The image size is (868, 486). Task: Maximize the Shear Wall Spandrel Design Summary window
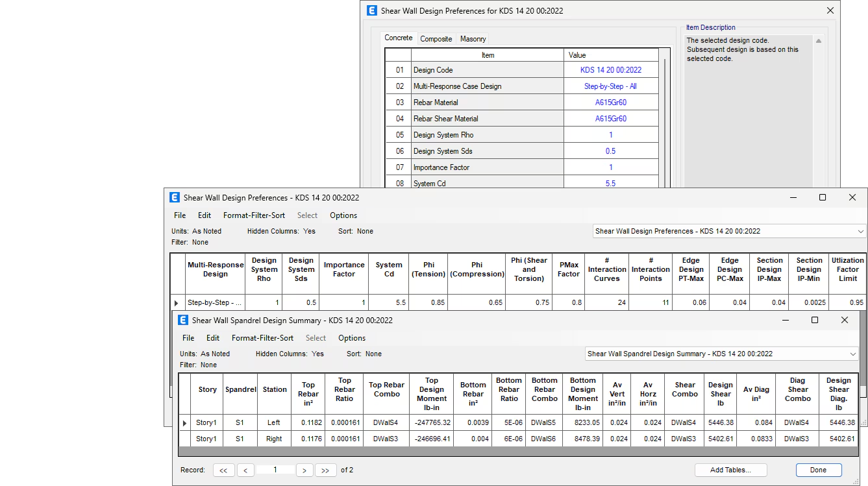815,320
